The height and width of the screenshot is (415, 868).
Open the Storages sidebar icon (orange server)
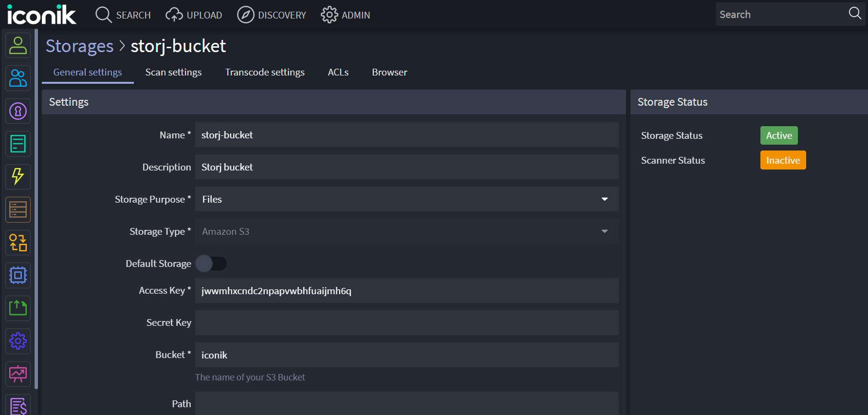click(18, 209)
